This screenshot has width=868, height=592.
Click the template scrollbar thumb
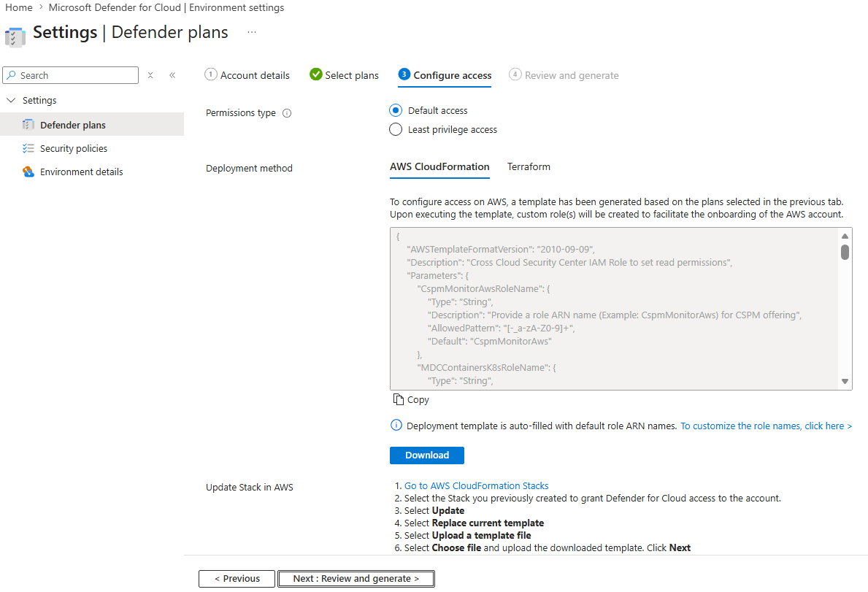click(x=845, y=253)
